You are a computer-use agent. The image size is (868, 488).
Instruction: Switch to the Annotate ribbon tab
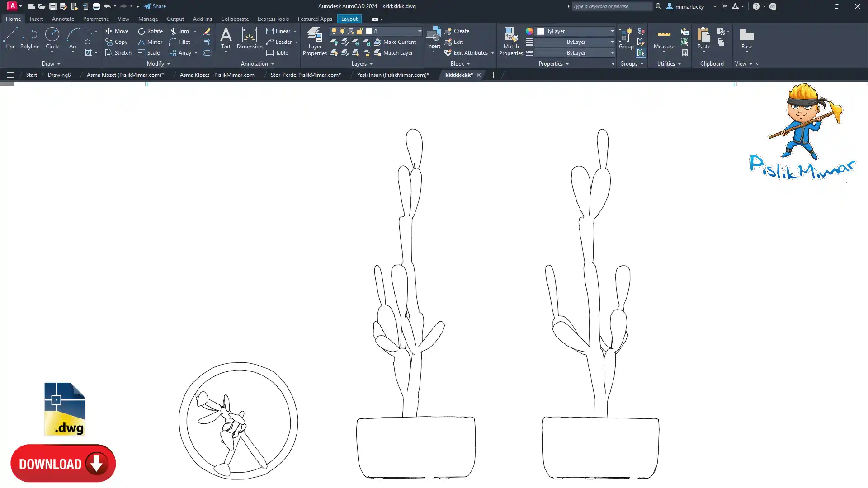click(63, 19)
